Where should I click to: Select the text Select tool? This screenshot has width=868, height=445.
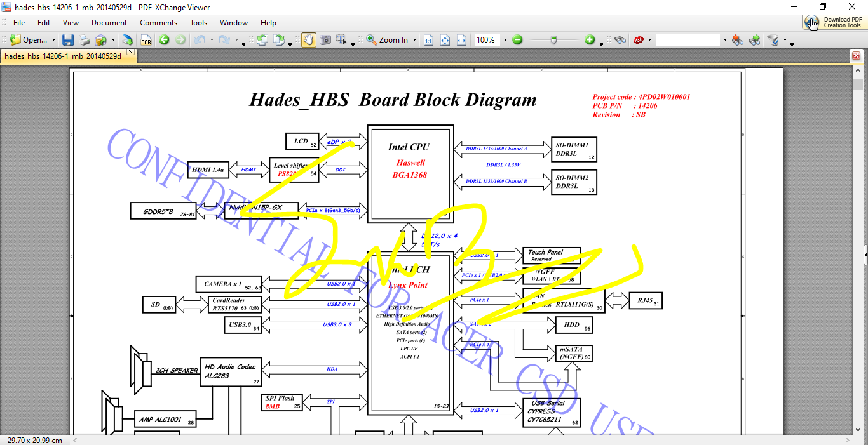[x=342, y=40]
